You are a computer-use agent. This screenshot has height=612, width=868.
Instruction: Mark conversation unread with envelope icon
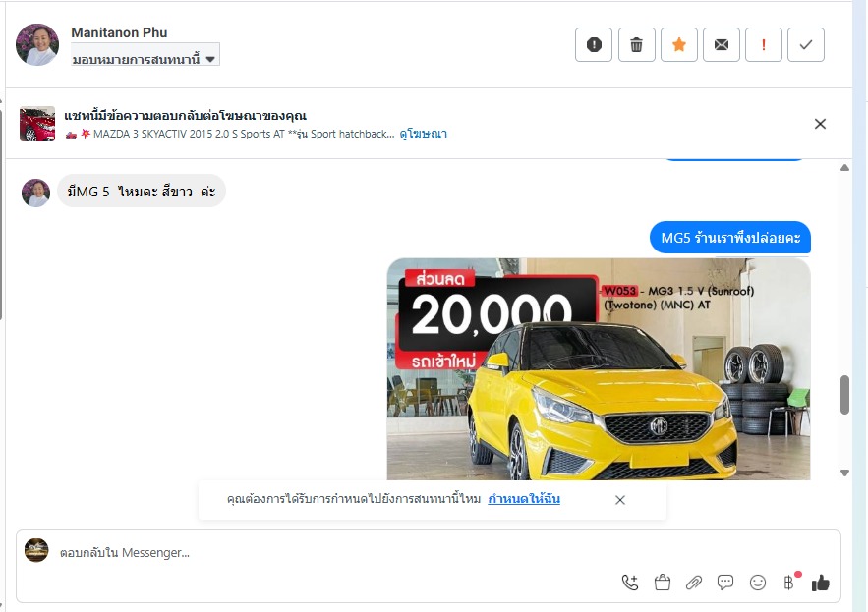722,45
